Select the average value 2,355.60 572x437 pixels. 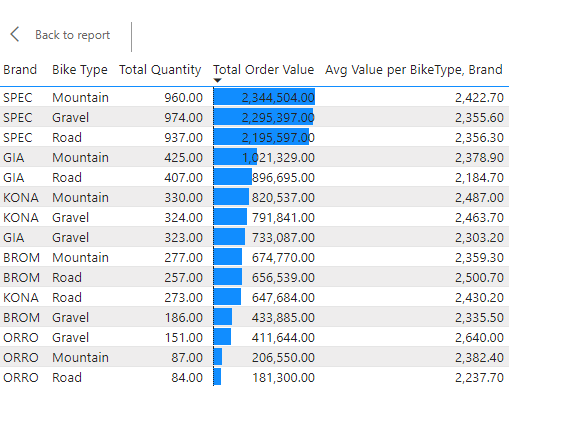tap(479, 117)
